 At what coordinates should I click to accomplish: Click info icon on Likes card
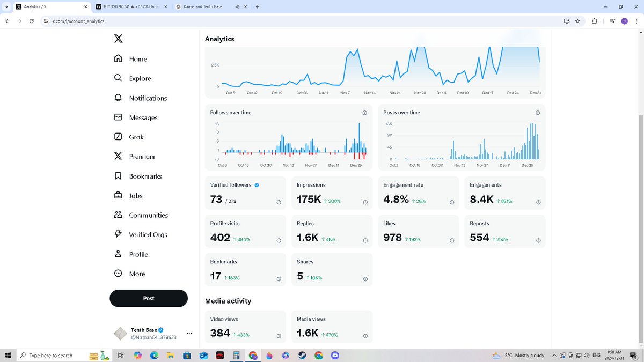click(x=452, y=240)
